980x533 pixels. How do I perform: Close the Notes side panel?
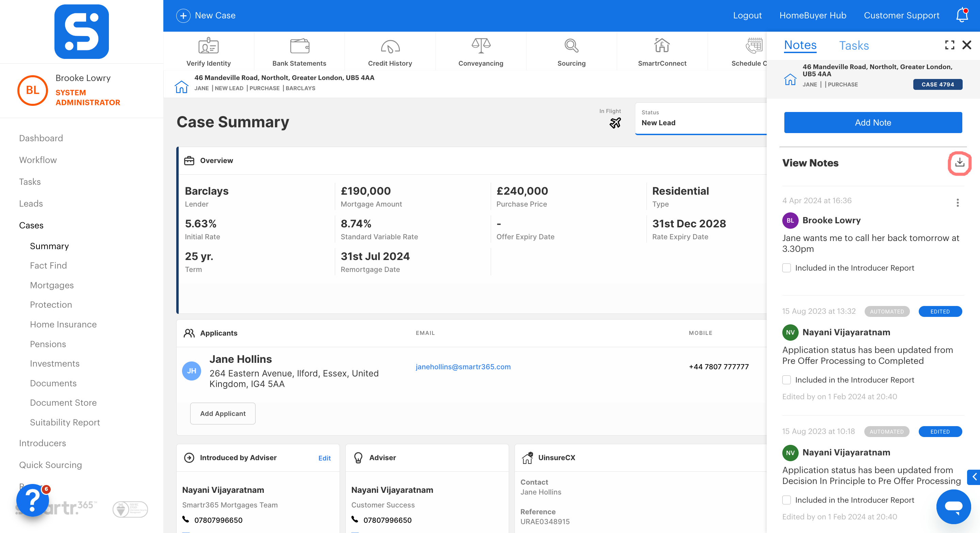tap(967, 45)
